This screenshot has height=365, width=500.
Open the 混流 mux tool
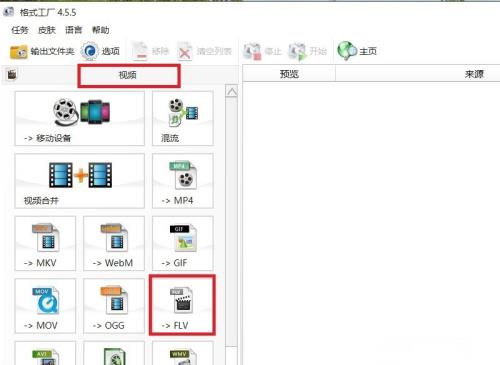tap(183, 118)
